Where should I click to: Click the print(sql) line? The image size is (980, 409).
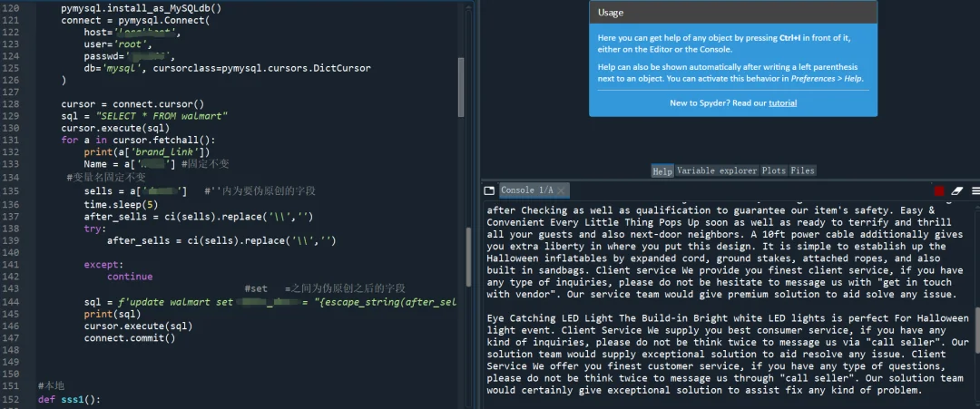(x=113, y=314)
